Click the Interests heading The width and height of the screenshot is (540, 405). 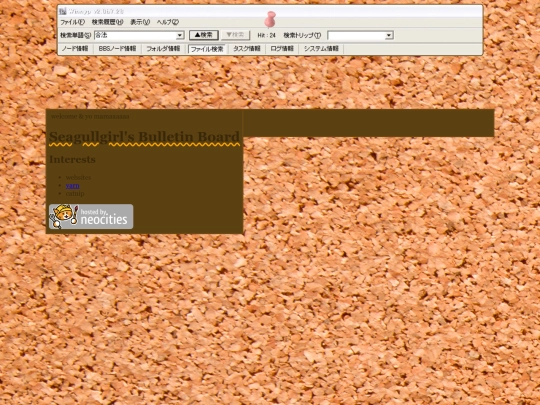[x=72, y=159]
